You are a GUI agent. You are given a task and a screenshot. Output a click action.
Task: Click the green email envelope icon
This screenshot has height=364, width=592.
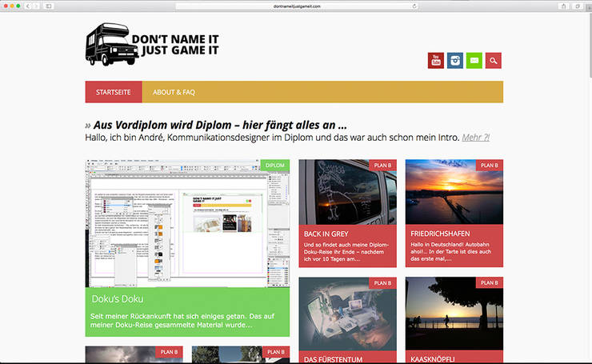474,61
